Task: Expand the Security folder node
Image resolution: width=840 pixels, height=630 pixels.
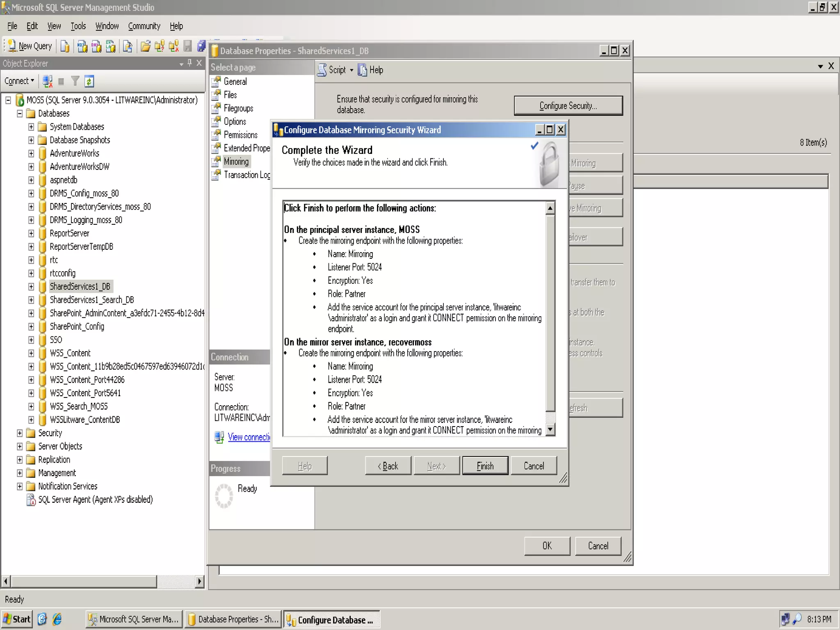Action: click(x=20, y=433)
